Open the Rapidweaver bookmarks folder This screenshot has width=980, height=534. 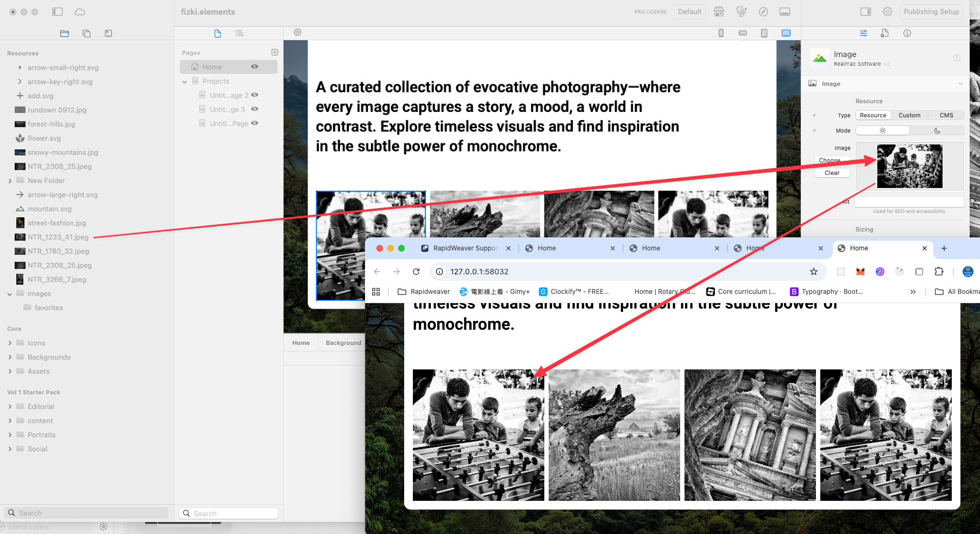(424, 292)
